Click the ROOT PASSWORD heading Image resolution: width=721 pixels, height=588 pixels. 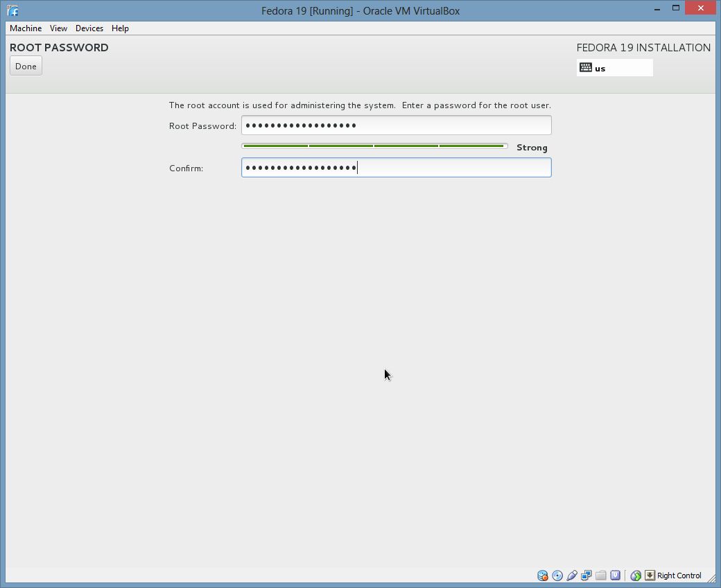[x=59, y=47]
